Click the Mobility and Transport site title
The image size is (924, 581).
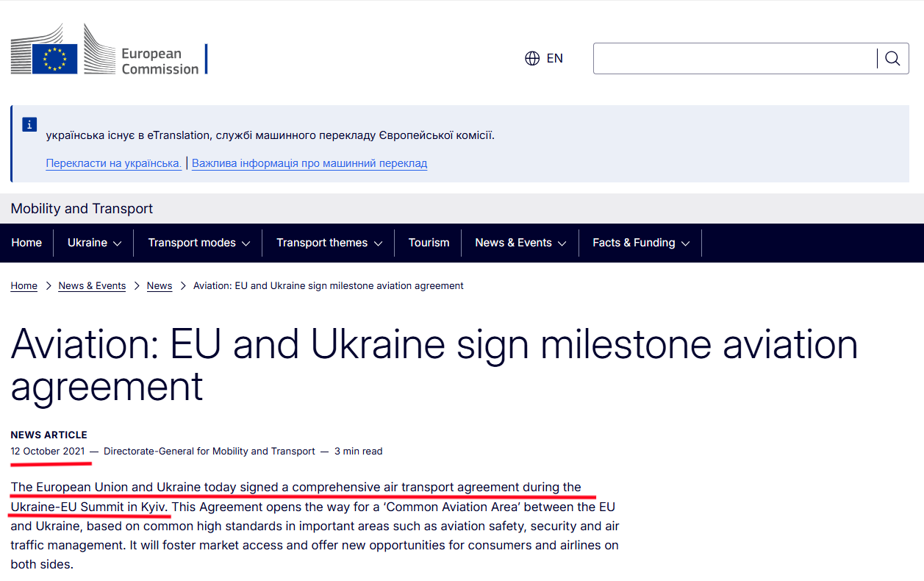click(82, 209)
